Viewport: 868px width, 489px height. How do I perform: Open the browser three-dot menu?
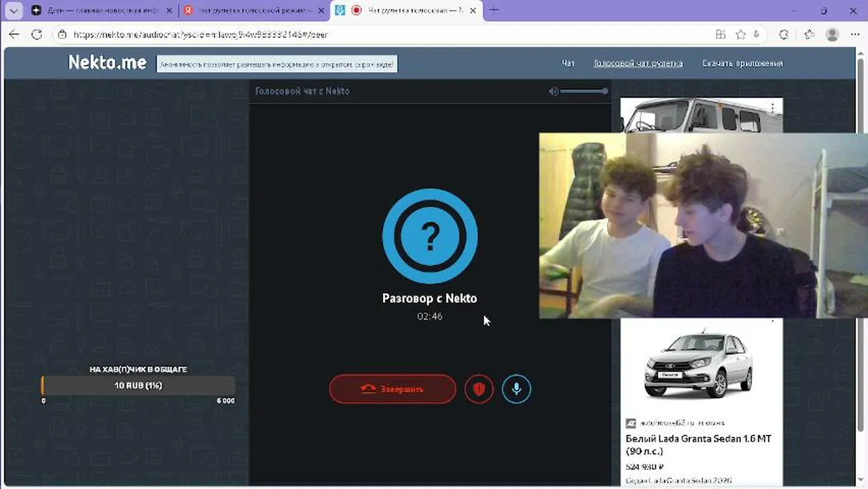coord(854,35)
